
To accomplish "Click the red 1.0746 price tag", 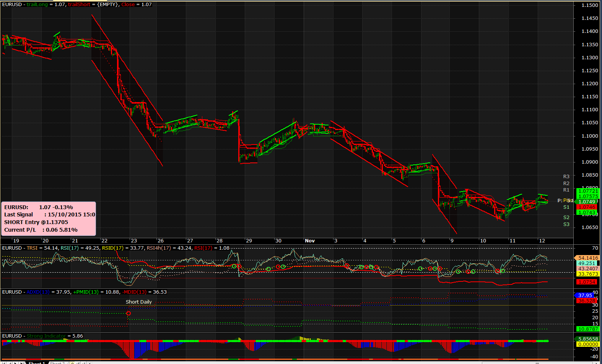I will [587, 207].
